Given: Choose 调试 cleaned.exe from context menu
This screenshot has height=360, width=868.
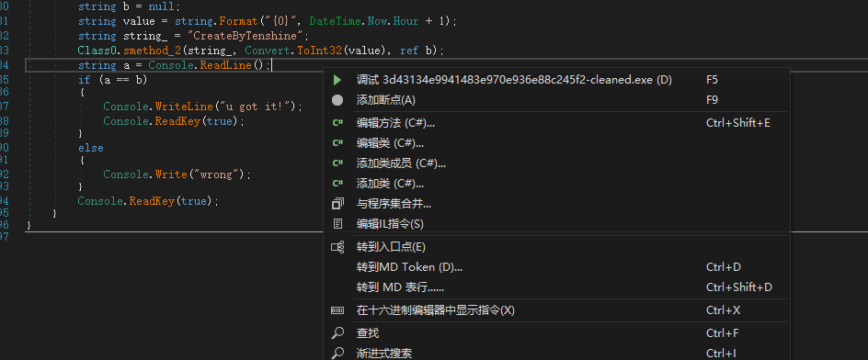Looking at the screenshot, I should click(x=556, y=80).
